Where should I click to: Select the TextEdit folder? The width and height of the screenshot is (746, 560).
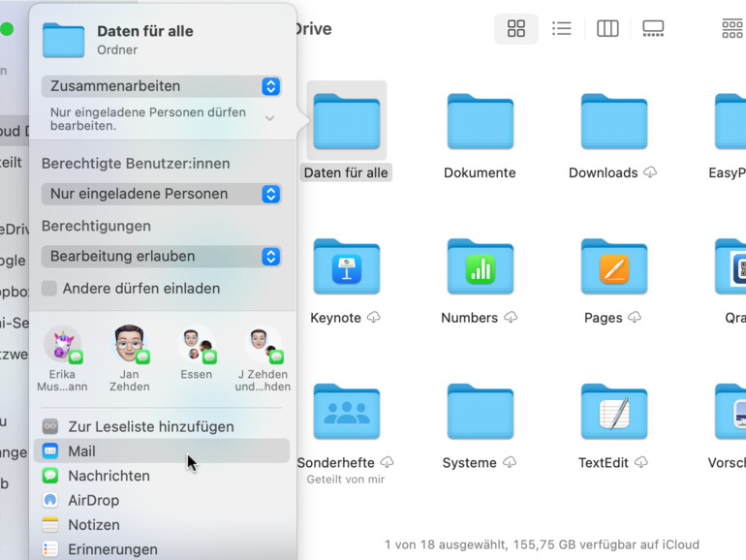coord(613,412)
